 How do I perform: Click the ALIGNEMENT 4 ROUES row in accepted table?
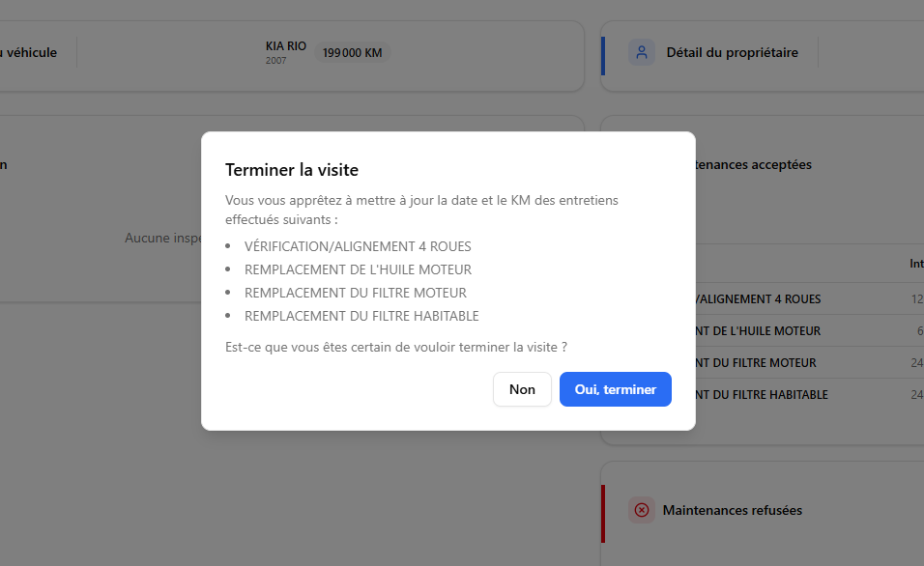(759, 299)
